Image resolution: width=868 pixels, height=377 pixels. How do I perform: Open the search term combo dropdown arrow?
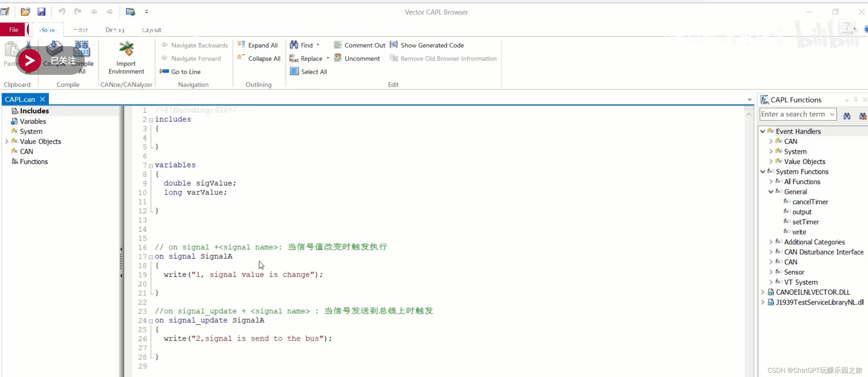coord(832,114)
